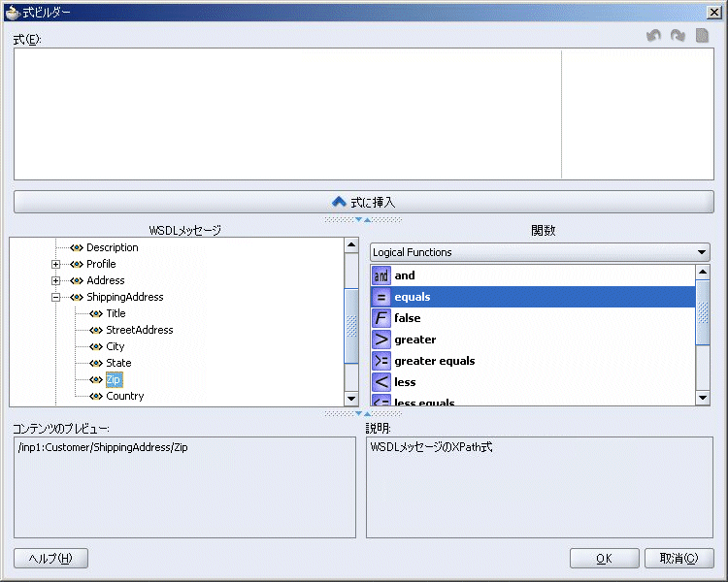
Task: Expand the Address tree node
Action: [55, 280]
